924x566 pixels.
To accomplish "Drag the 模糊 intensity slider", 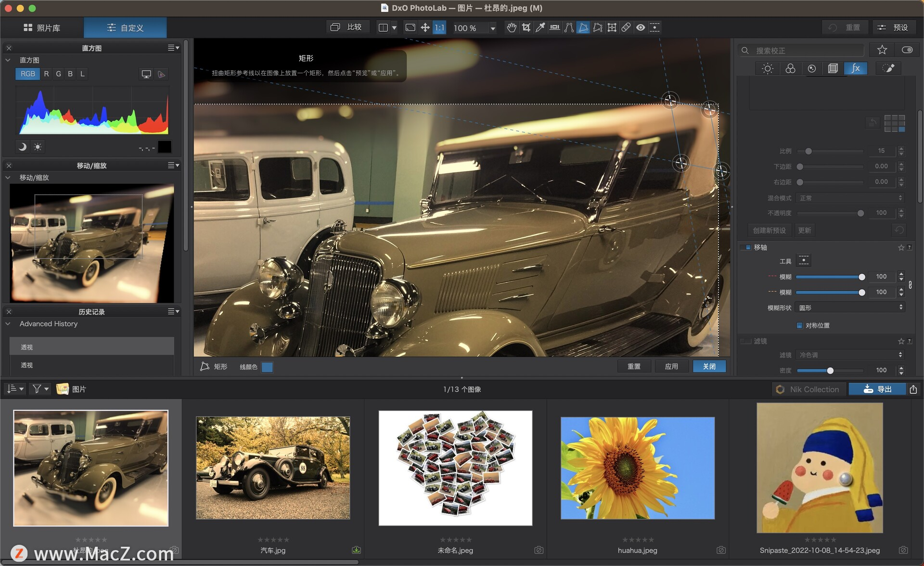I will tap(861, 276).
